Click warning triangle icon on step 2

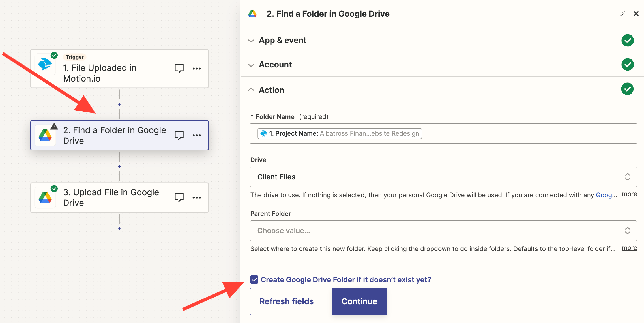54,126
